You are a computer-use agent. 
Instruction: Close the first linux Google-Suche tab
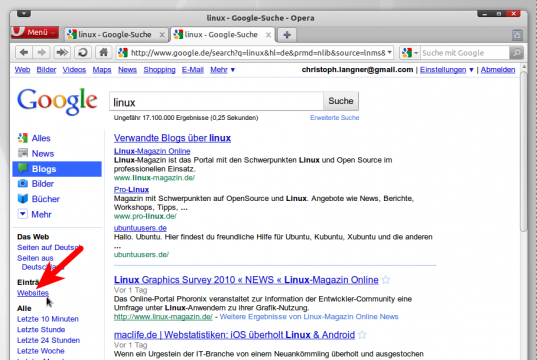pyautogui.click(x=162, y=35)
